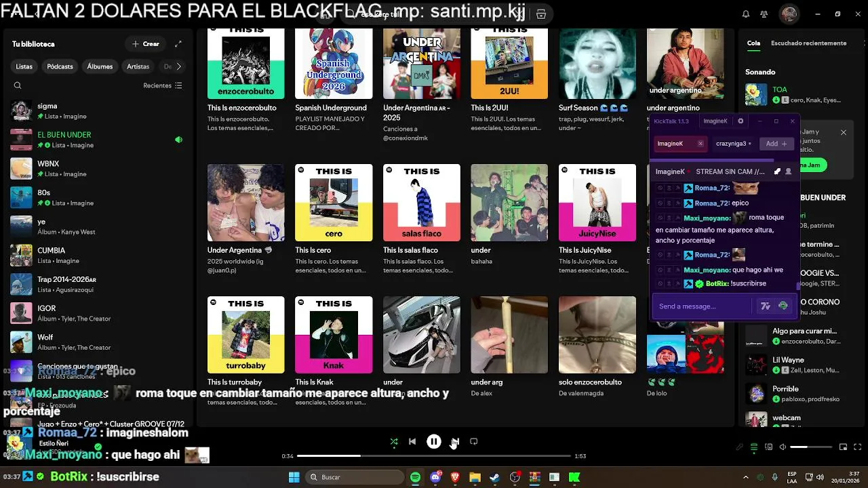Filter library by Pódcasts
This screenshot has height=488, width=868.
click(60, 66)
